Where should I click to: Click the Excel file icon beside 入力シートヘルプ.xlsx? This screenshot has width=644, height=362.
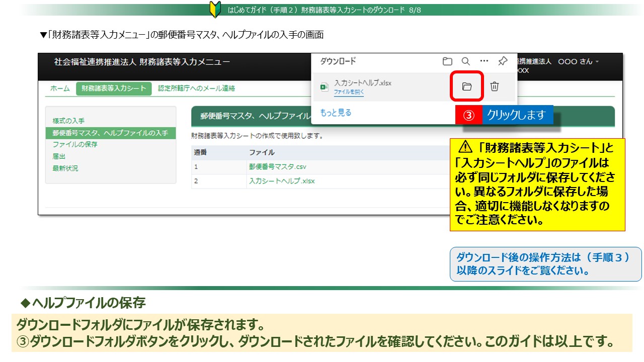pos(325,87)
